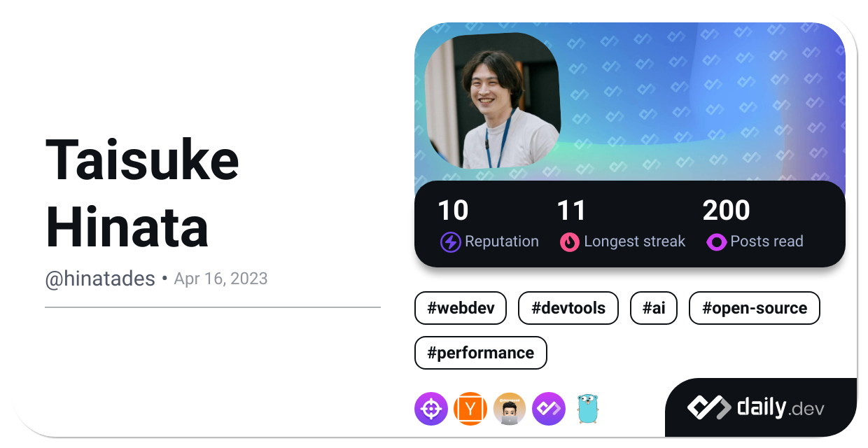The image size is (868, 448).
Task: Open the orange Y Combinator source icon
Action: 470,409
